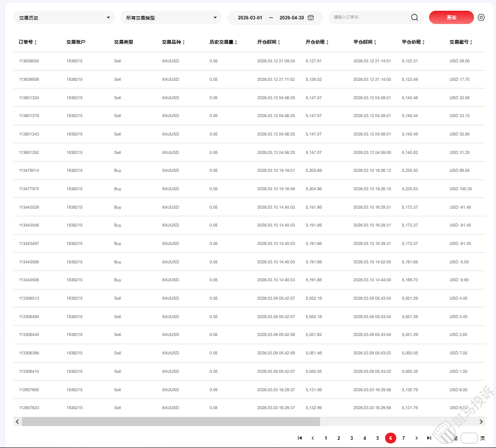The width and height of the screenshot is (496, 448).
Task: Click order number 113639506
Action: point(29,79)
